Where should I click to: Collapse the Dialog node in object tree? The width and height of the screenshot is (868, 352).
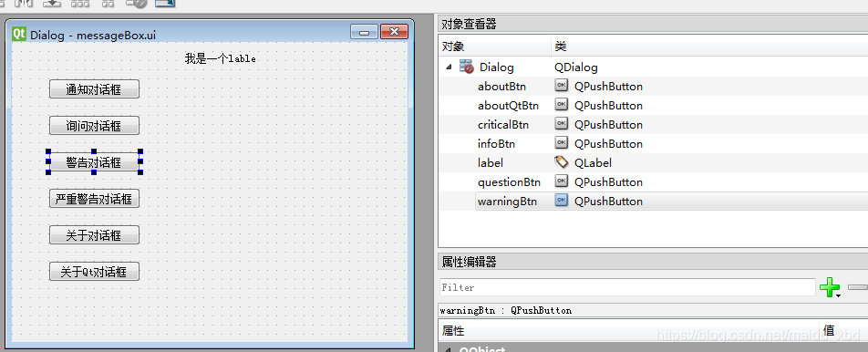449,67
